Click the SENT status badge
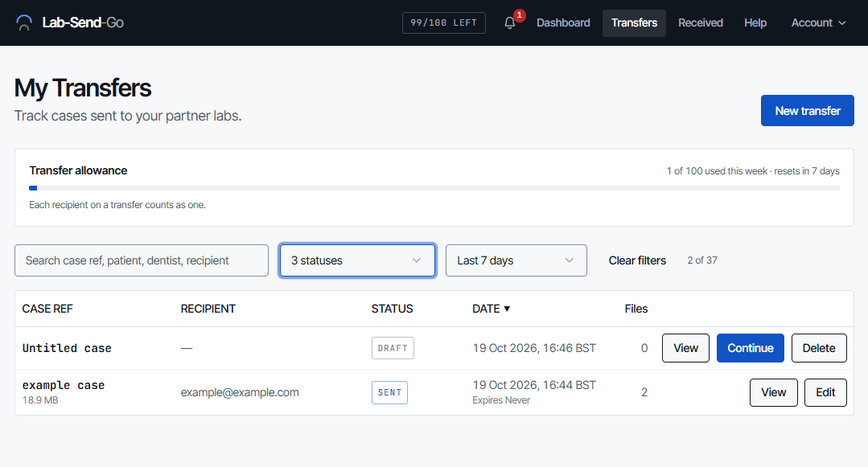The width and height of the screenshot is (868, 467). click(389, 392)
